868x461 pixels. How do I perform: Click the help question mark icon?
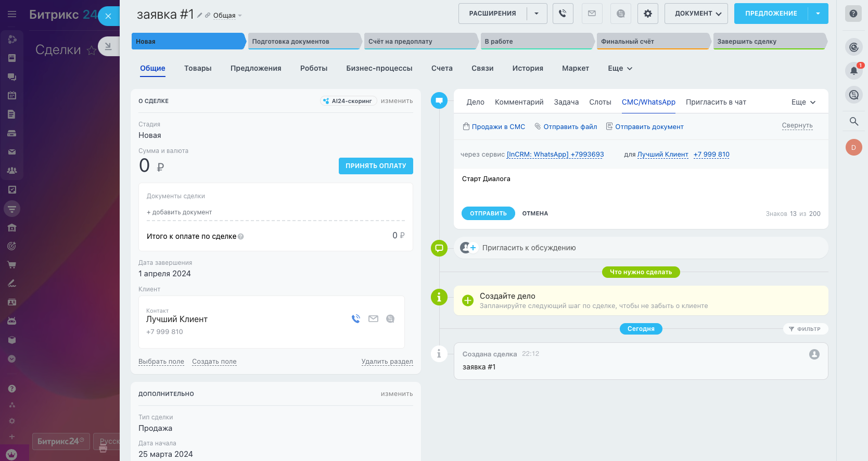tap(853, 14)
